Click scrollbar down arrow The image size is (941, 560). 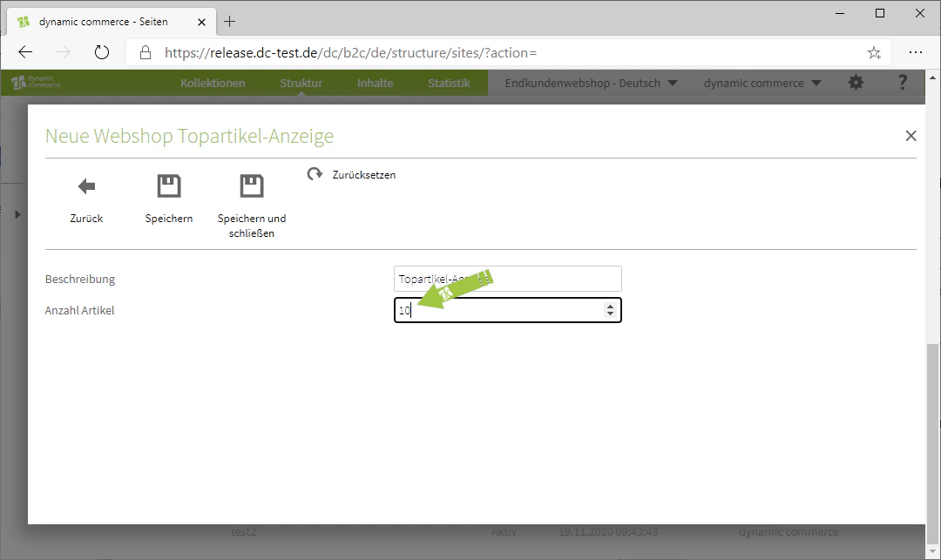932,551
